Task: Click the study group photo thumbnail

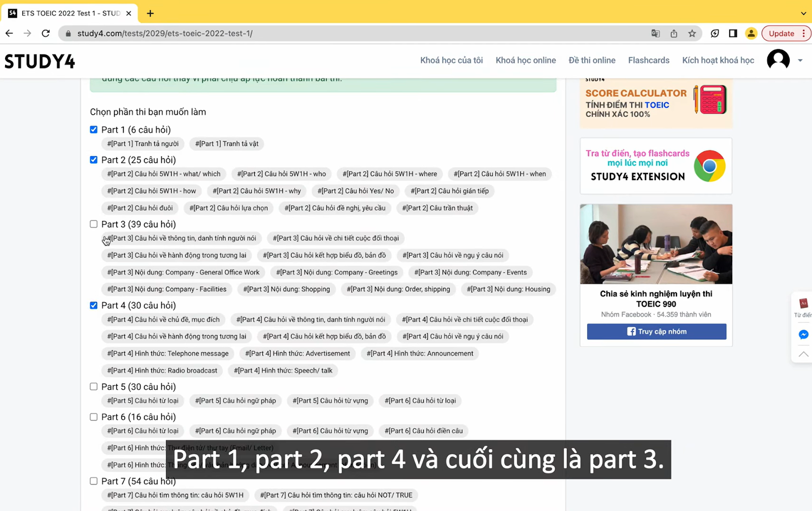Action: 656,244
